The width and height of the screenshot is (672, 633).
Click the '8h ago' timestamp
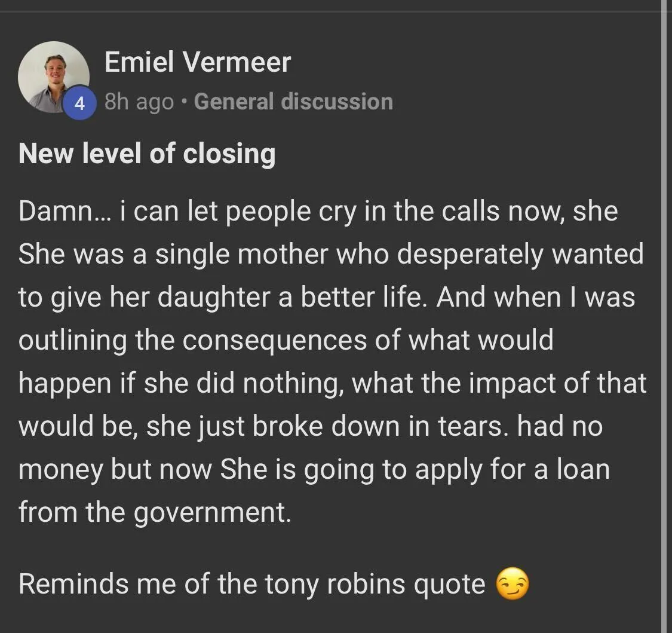(139, 102)
